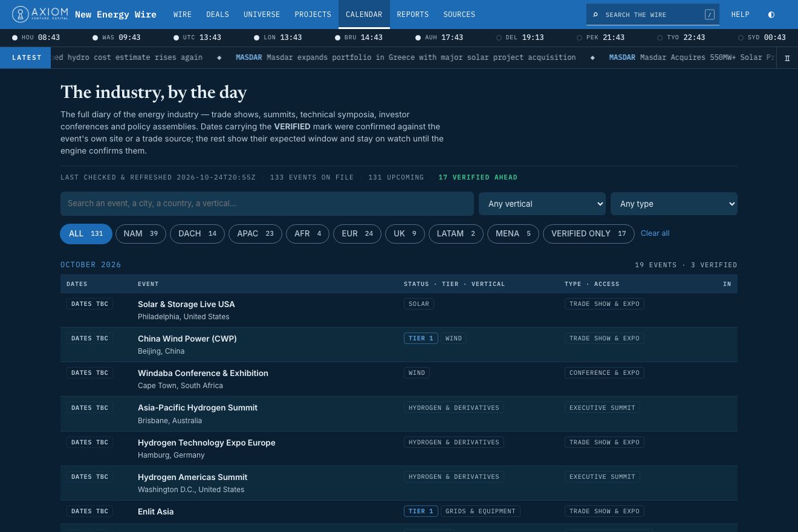Switch to the Projects section
The width and height of the screenshot is (798, 532).
point(313,15)
